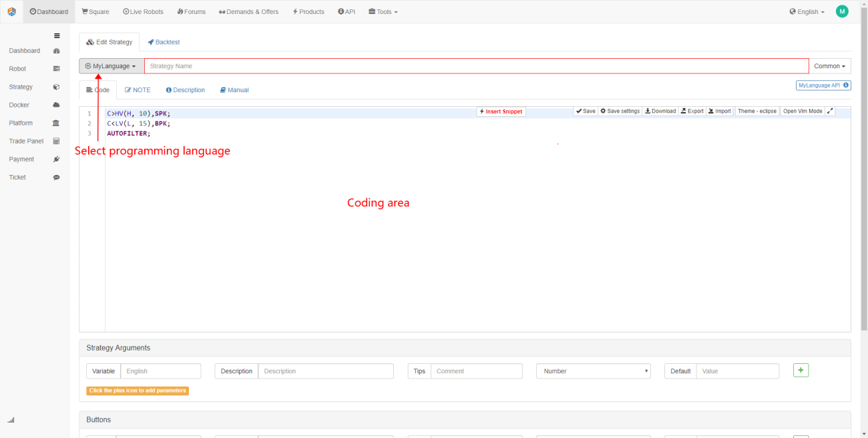Image resolution: width=868 pixels, height=438 pixels.
Task: Open user profile avatar M
Action: pos(842,11)
